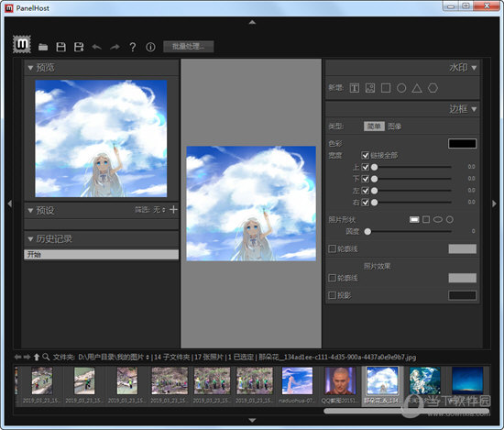Add a circle watermark shape
Viewport: 504px width, 430px height.
(401, 88)
